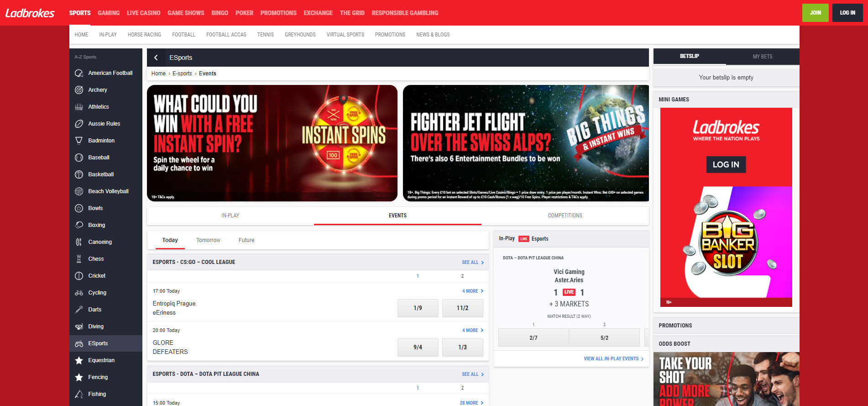Click the E-sports breadcrumb link
Screen dimensions: 868x406
tap(182, 74)
